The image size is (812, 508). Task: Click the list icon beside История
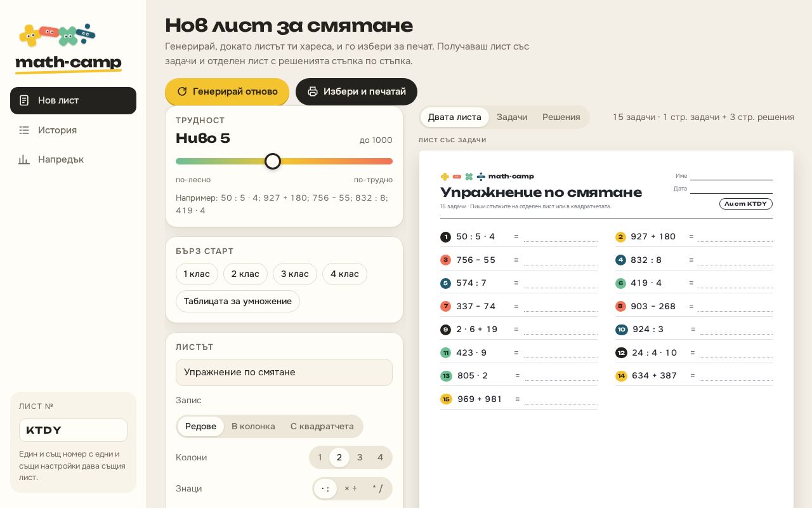24,130
